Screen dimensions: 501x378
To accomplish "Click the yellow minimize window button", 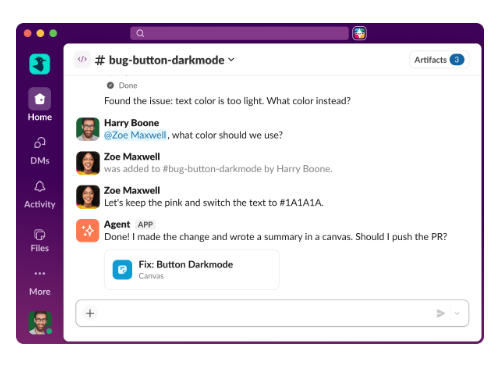I will [40, 33].
